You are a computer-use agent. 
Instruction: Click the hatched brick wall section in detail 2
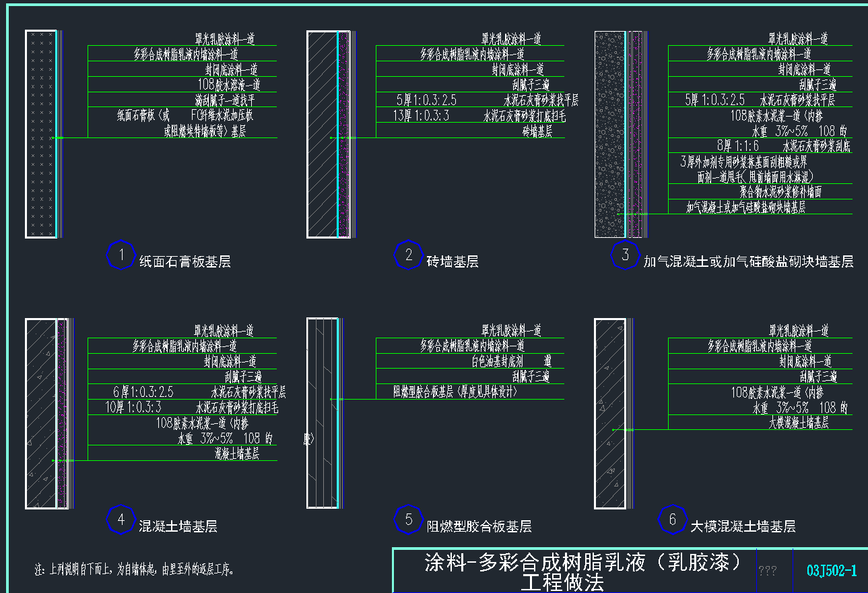(322, 135)
